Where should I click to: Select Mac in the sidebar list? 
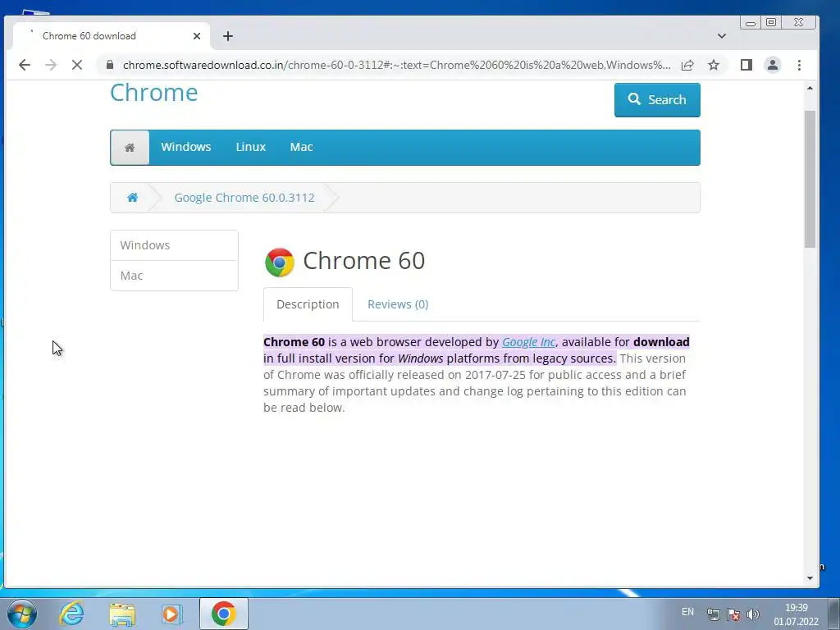[174, 276]
